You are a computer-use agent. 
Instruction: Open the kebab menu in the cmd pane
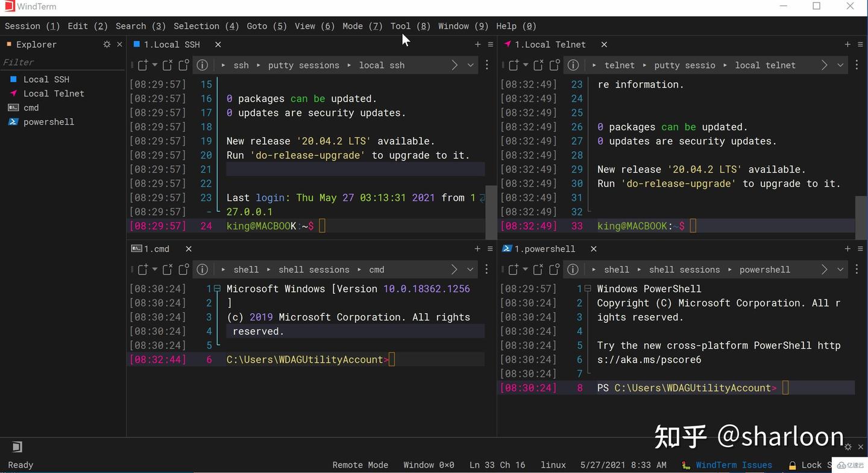pyautogui.click(x=486, y=269)
